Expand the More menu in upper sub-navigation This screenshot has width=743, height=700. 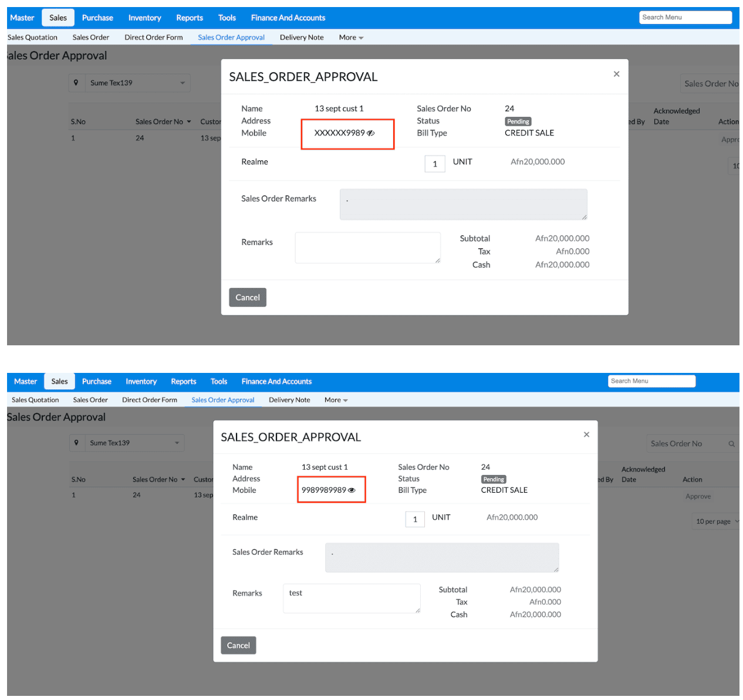(351, 38)
